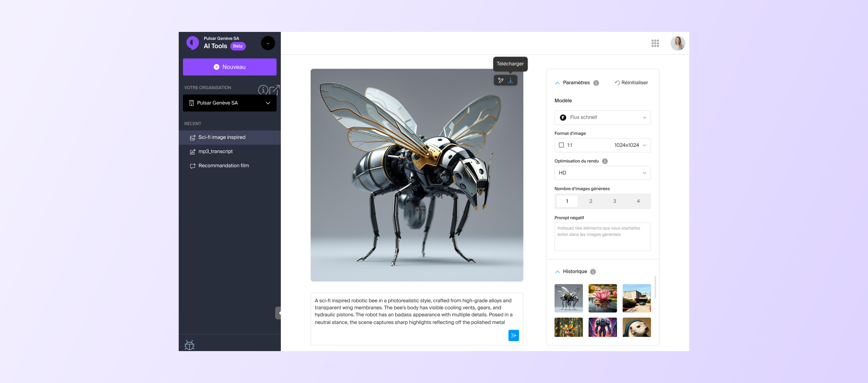Click the Prompt négatif text field
This screenshot has height=383, width=868.
602,237
